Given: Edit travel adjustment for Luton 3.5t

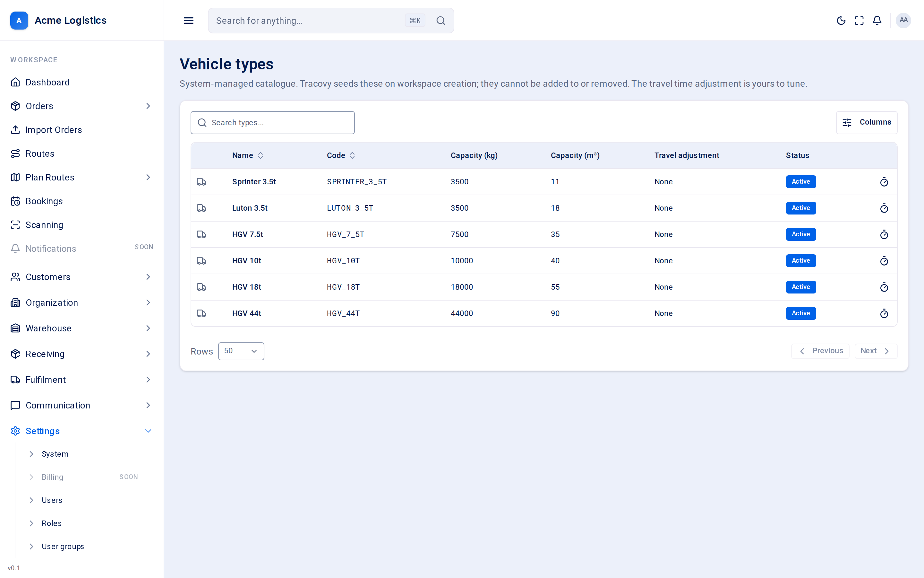Looking at the screenshot, I should tap(884, 208).
